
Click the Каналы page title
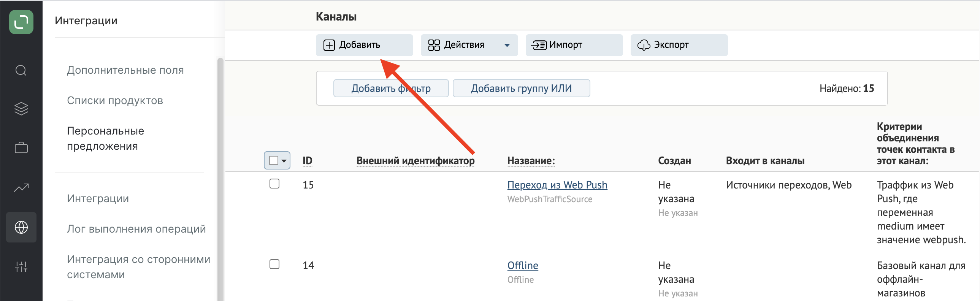point(336,17)
